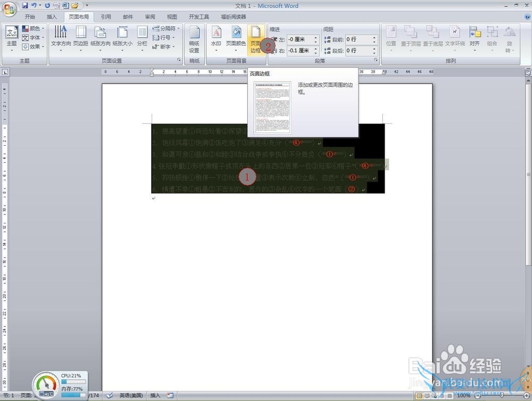Click the tab selector at ruler corner
Viewport: 532px width, 401px height.
tap(5, 72)
